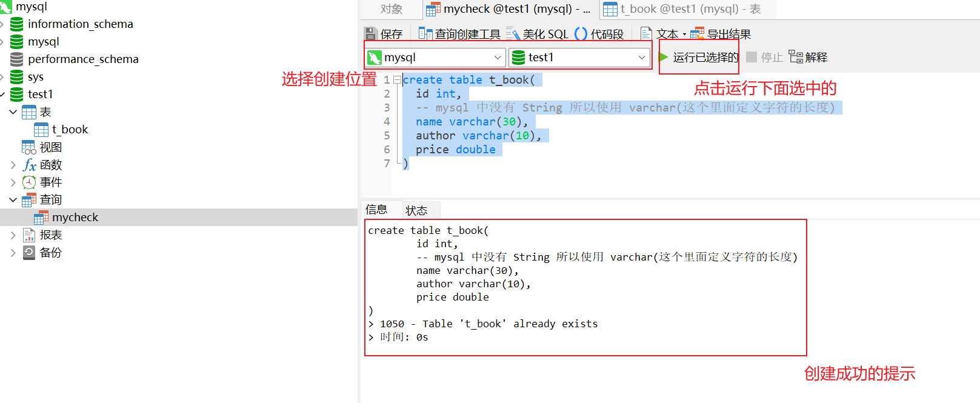Click the Save (保存) disk icon
This screenshot has height=403, width=980.
click(370, 34)
